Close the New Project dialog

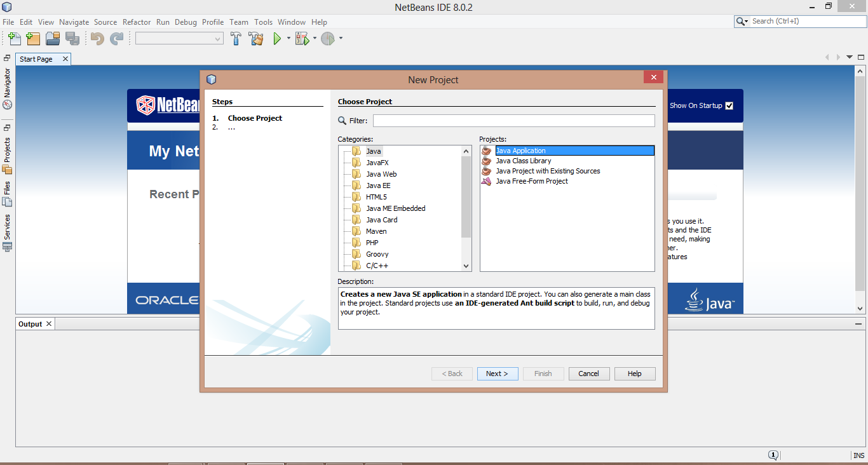pyautogui.click(x=653, y=77)
